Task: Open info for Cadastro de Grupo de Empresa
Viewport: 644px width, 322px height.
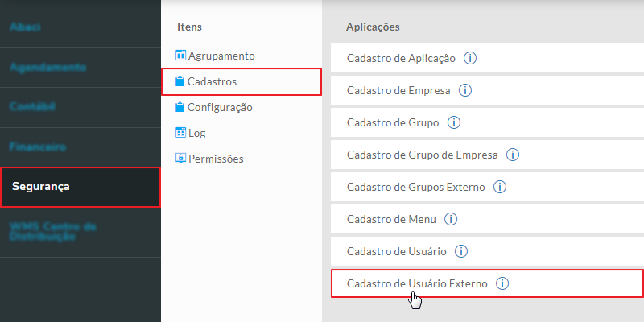Action: 514,155
